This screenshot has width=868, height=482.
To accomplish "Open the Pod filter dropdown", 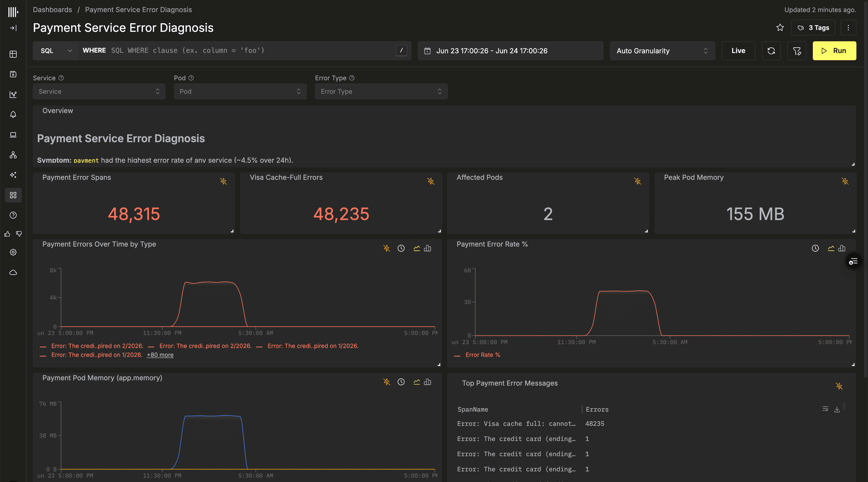I will click(x=240, y=91).
